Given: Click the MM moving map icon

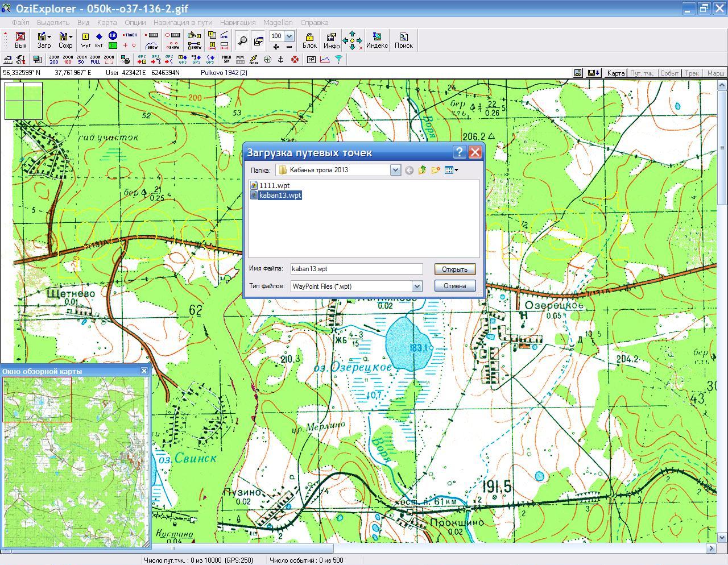Looking at the screenshot, I should coord(240,59).
